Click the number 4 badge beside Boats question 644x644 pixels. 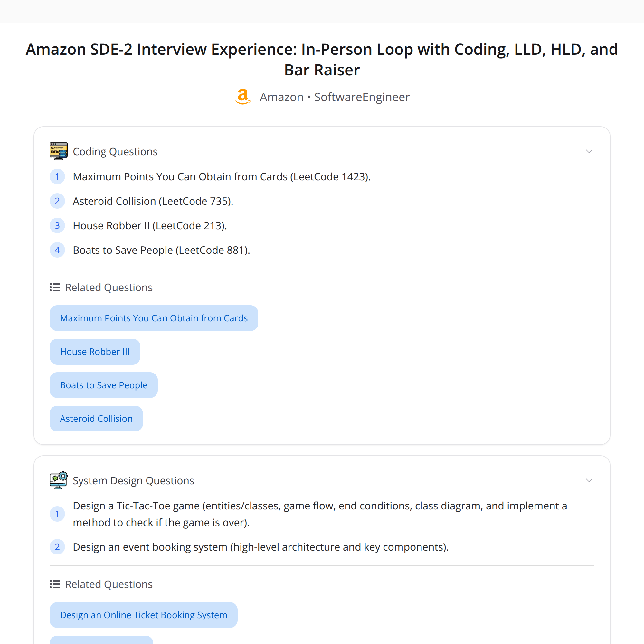[x=57, y=250]
